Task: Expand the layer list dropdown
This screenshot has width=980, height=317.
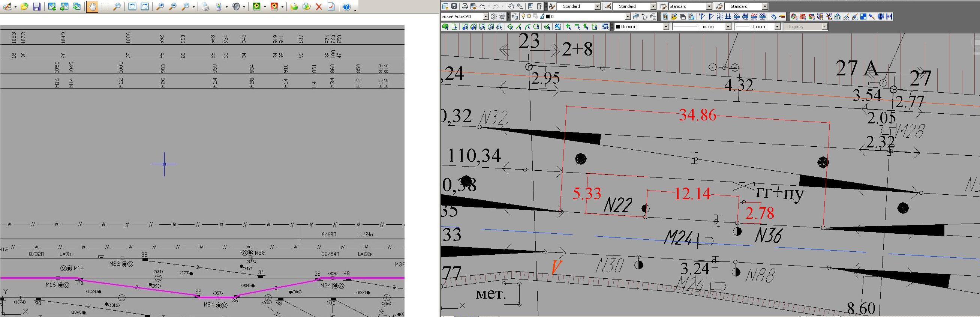Action: click(x=628, y=17)
